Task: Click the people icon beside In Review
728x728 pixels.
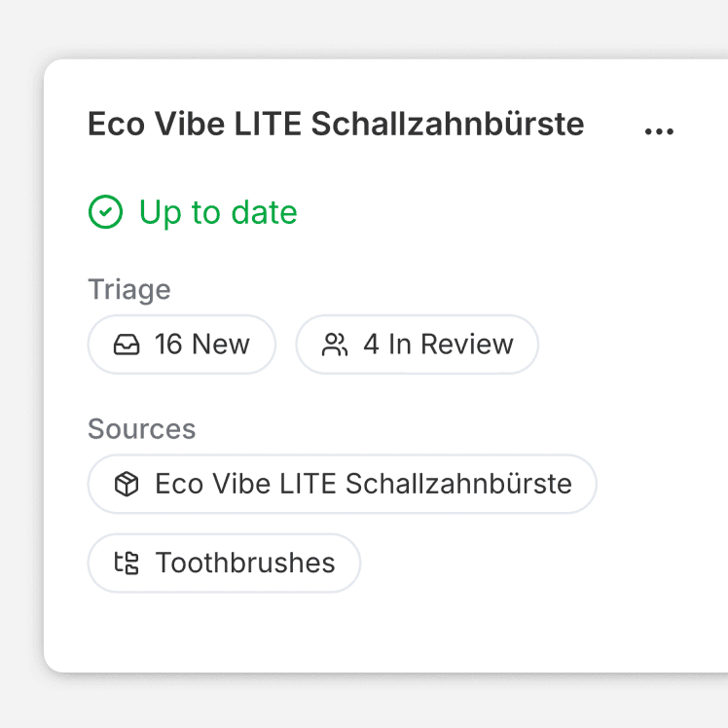Action: tap(335, 345)
